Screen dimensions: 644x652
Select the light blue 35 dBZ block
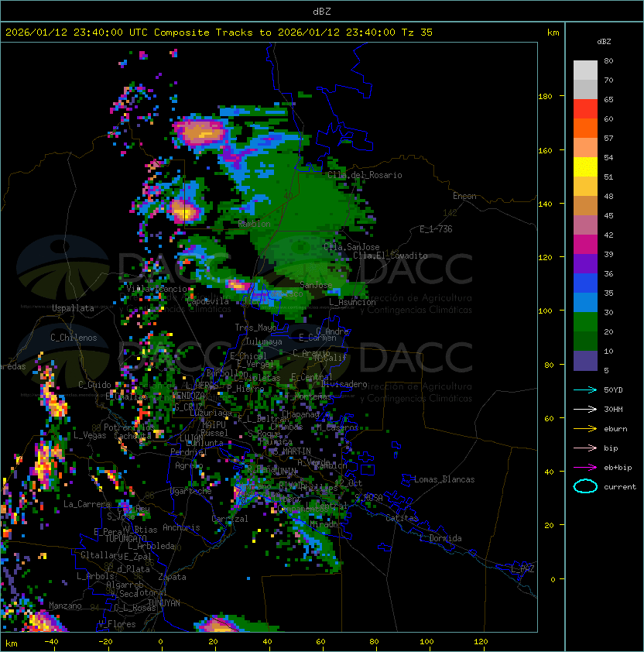[585, 302]
